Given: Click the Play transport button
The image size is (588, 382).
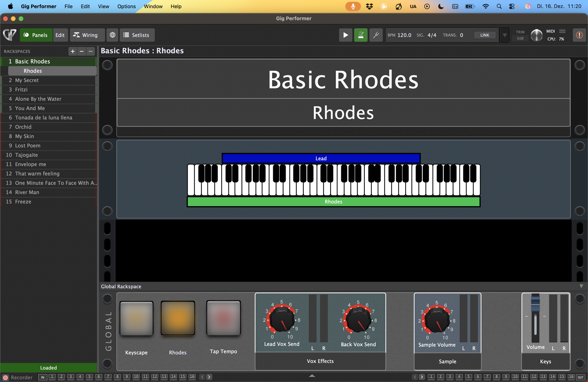Looking at the screenshot, I should click(345, 35).
